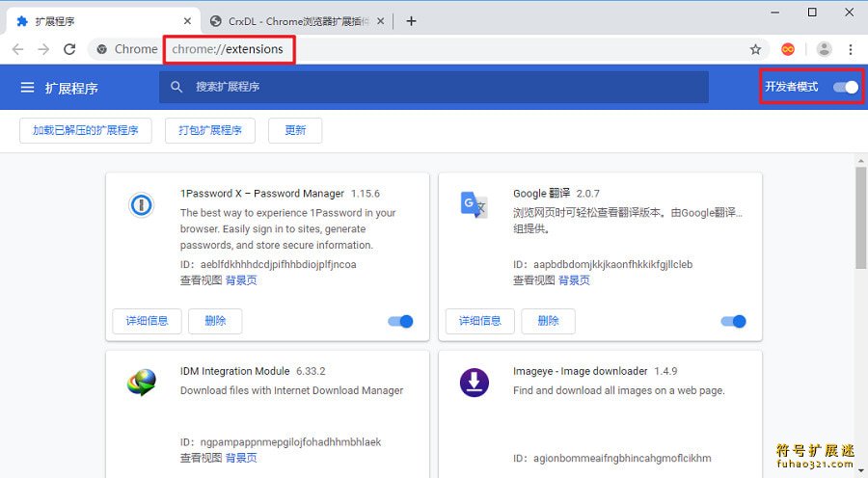Open 背景页 link for 1Password X
Screen dimensions: 868x478
[241, 280]
